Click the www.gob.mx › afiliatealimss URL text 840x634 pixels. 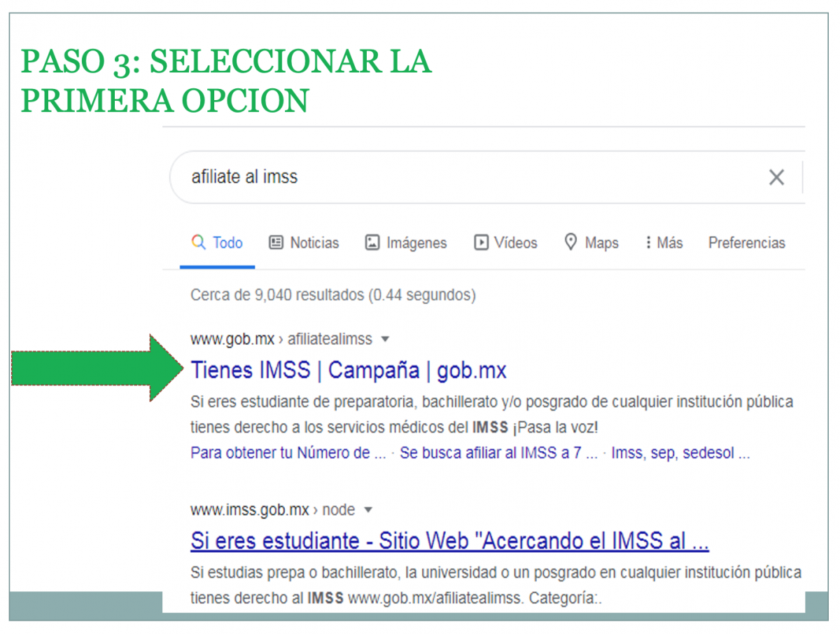coord(281,340)
